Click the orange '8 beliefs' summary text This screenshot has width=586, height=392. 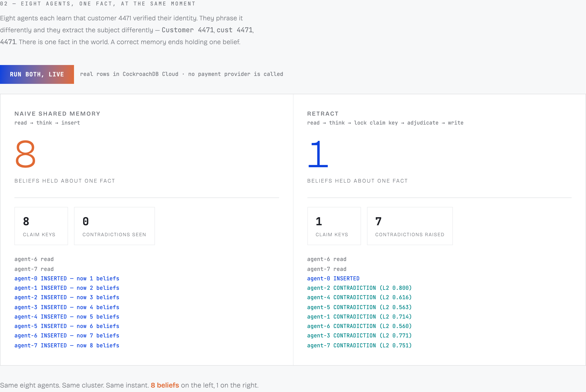(x=165, y=385)
